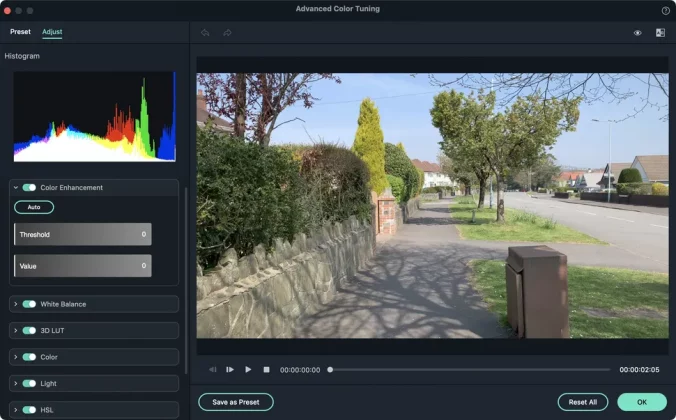Expand the HSL section
This screenshot has height=420, width=676.
tap(16, 409)
